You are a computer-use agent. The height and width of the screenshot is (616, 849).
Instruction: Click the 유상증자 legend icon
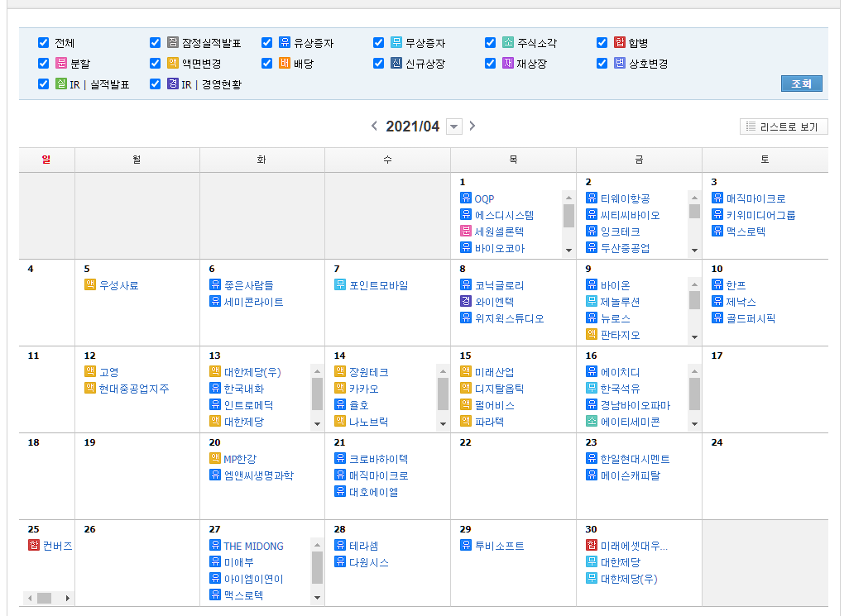285,42
